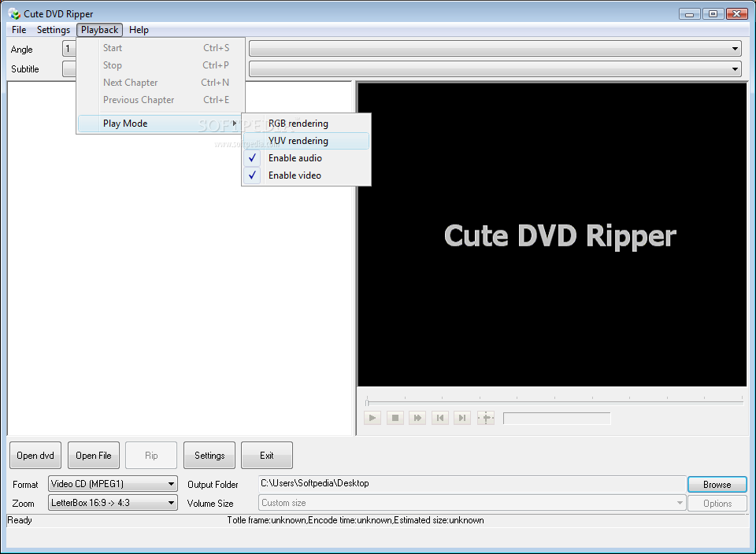Click the Totle frame status text
This screenshot has width=756, height=554.
point(355,520)
